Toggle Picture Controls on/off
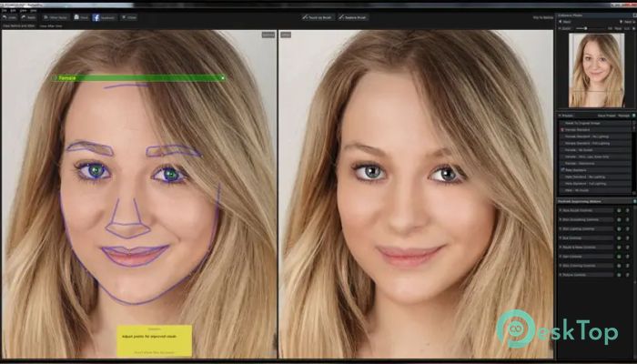 pyautogui.click(x=619, y=275)
